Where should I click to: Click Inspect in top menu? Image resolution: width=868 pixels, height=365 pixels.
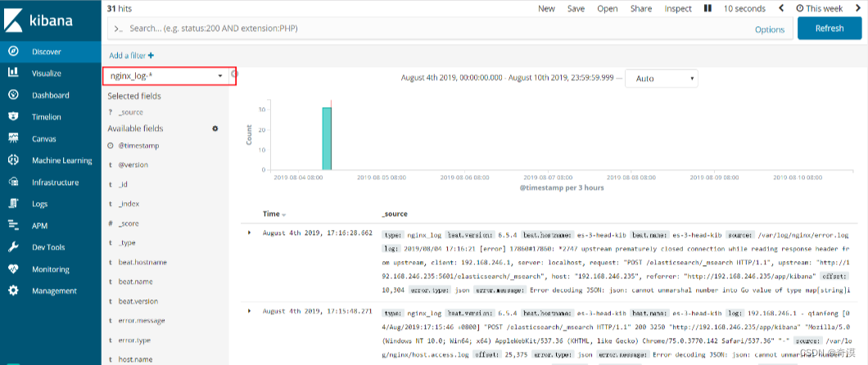(678, 8)
